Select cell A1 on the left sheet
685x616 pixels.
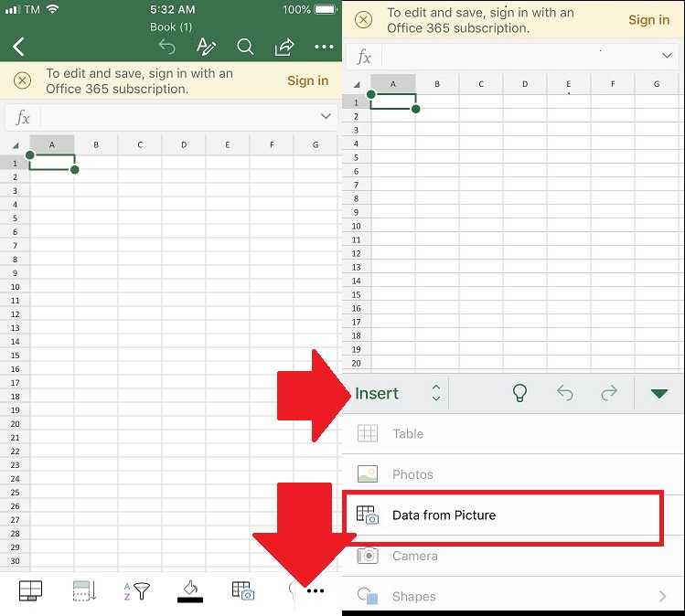click(52, 163)
